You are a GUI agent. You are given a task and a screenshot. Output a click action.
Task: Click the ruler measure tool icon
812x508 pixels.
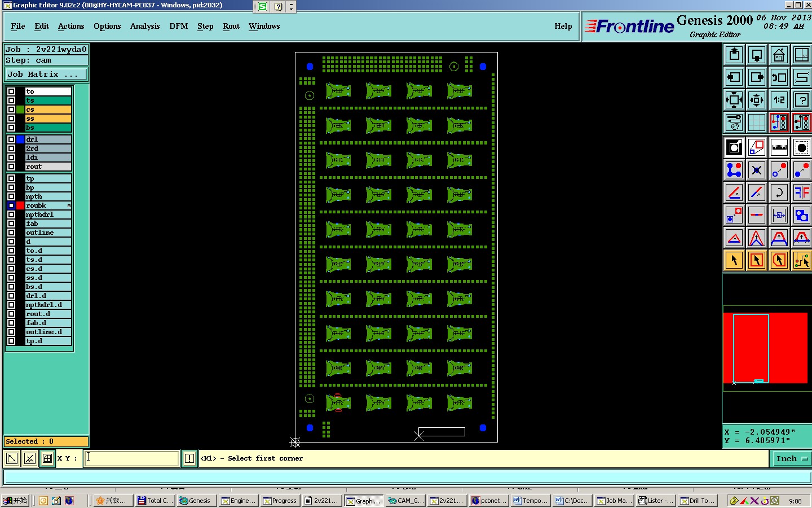pos(779,148)
